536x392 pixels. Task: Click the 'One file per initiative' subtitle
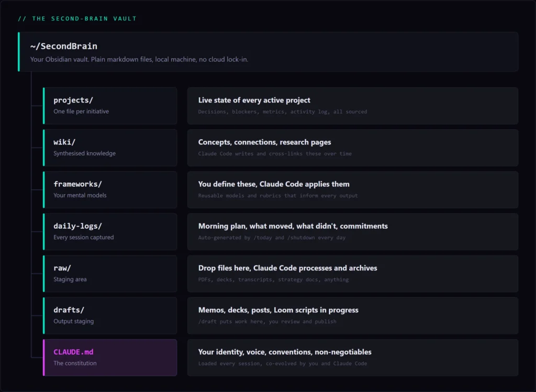(81, 111)
